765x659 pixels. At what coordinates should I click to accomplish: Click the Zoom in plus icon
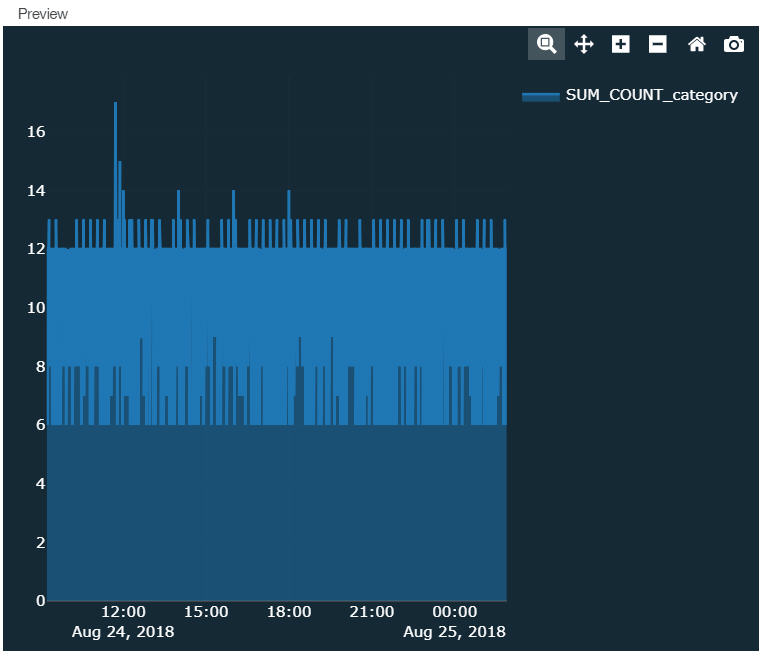click(x=621, y=44)
